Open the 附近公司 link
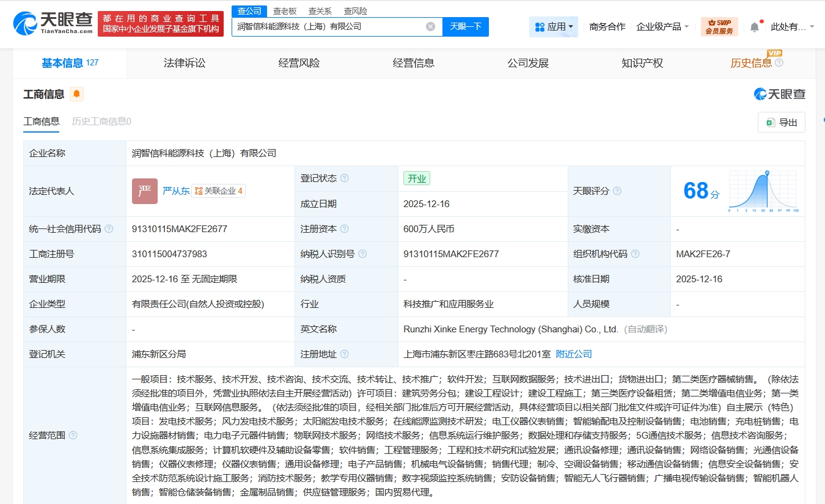 [x=573, y=353]
